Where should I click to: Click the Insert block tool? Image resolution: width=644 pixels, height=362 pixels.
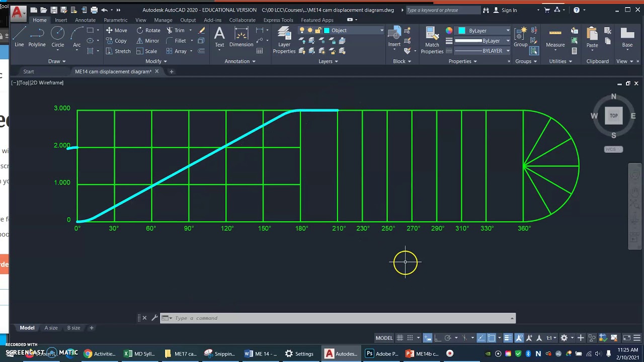tap(394, 37)
